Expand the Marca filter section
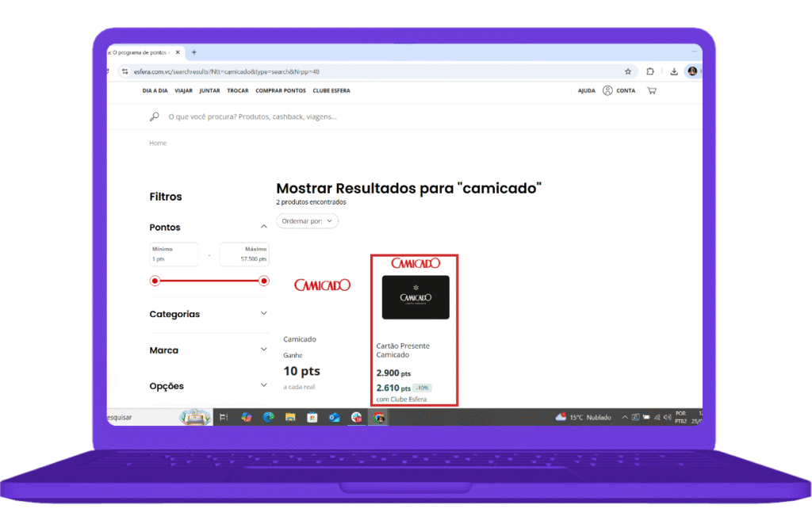The image size is (812, 524). coord(263,350)
